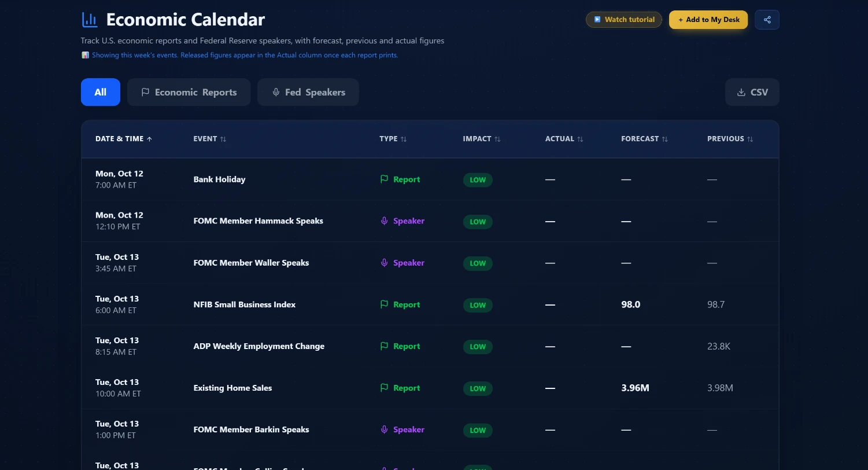Click the Add to My Desk button
Screen dimensions: 868x470
point(708,20)
